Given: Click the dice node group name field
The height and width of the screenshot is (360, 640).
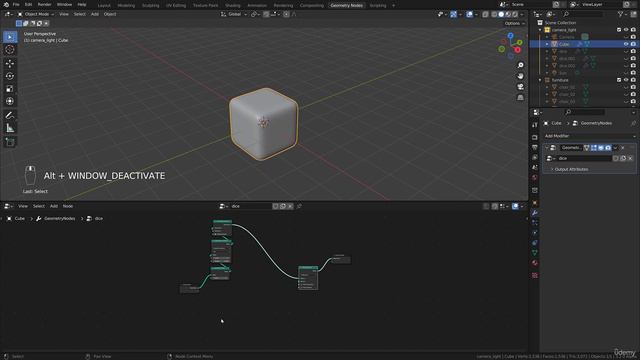Looking at the screenshot, I should pos(584,158).
